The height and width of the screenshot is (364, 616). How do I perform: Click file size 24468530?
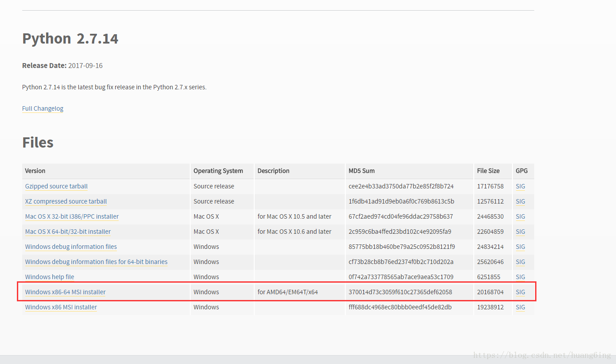pyautogui.click(x=490, y=216)
